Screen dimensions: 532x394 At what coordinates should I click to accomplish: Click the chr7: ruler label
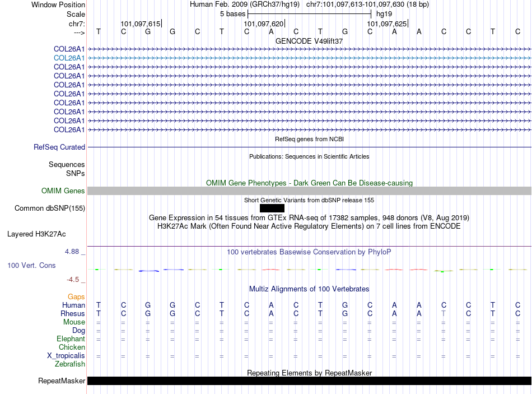[77, 24]
